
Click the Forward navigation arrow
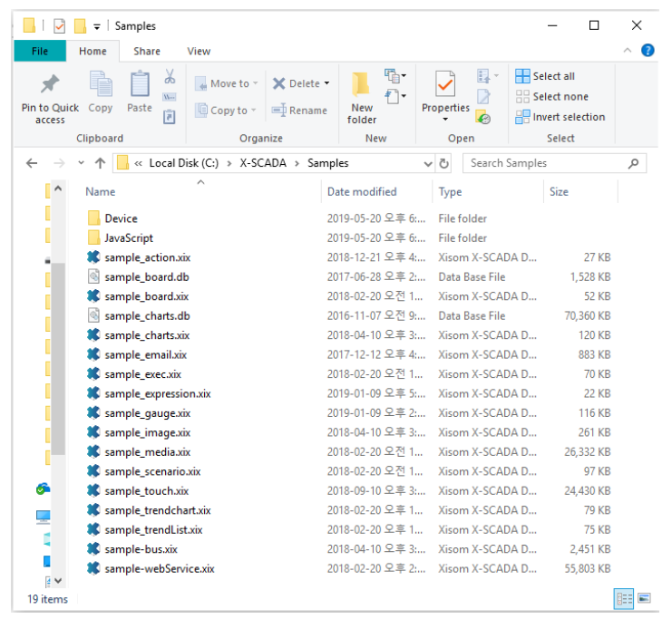(x=59, y=163)
